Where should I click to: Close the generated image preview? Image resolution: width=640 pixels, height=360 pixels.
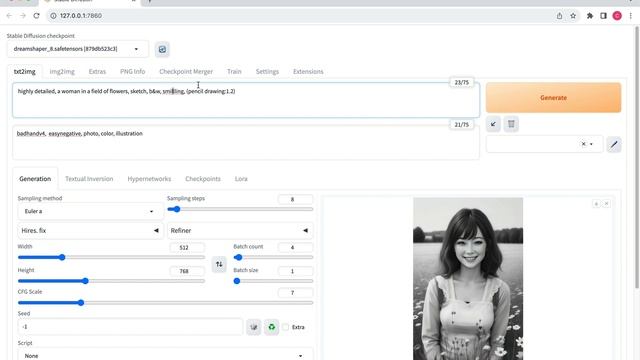[x=607, y=204]
